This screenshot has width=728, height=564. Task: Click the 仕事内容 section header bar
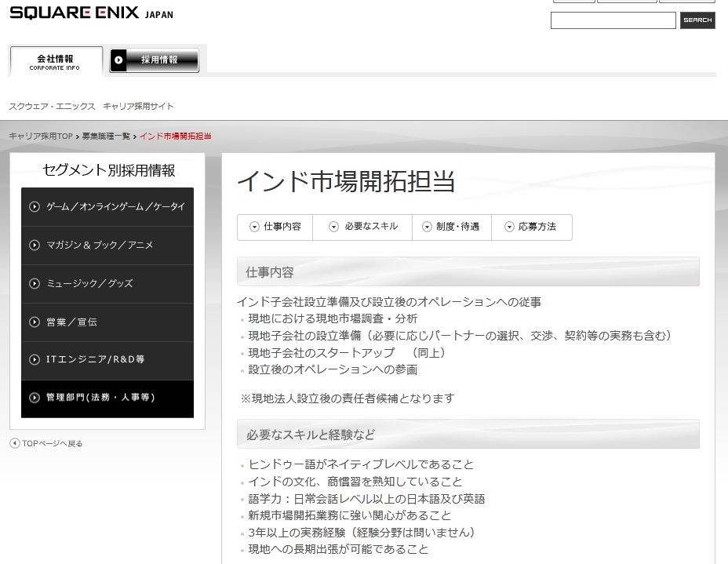click(x=468, y=271)
